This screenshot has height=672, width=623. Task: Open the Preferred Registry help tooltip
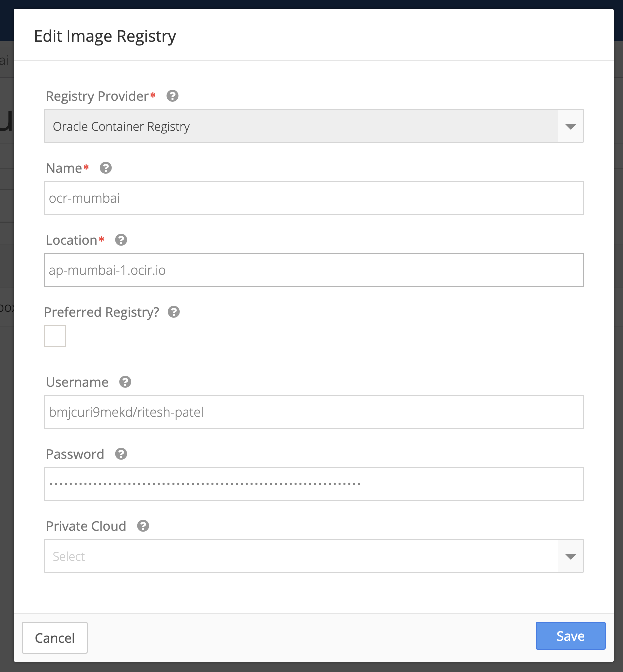(x=174, y=312)
